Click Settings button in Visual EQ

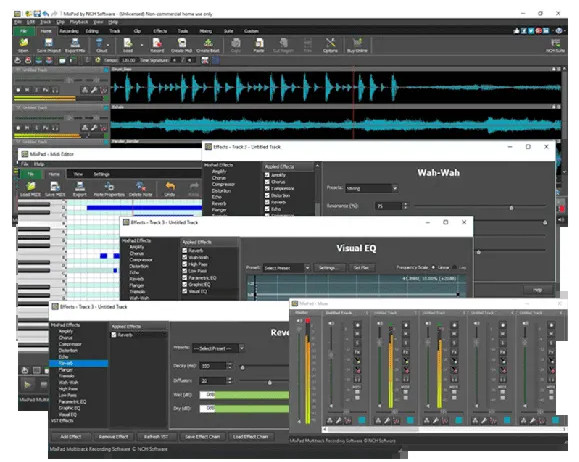(x=329, y=268)
